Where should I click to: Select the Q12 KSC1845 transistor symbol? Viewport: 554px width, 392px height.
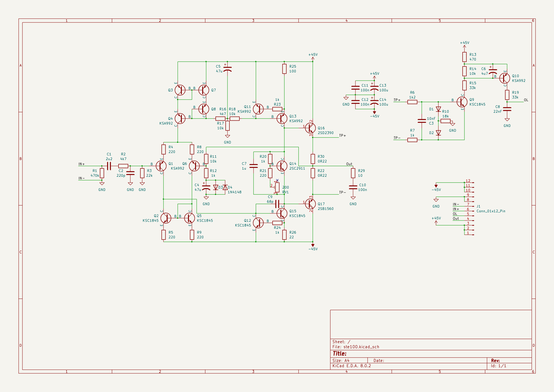point(258,223)
